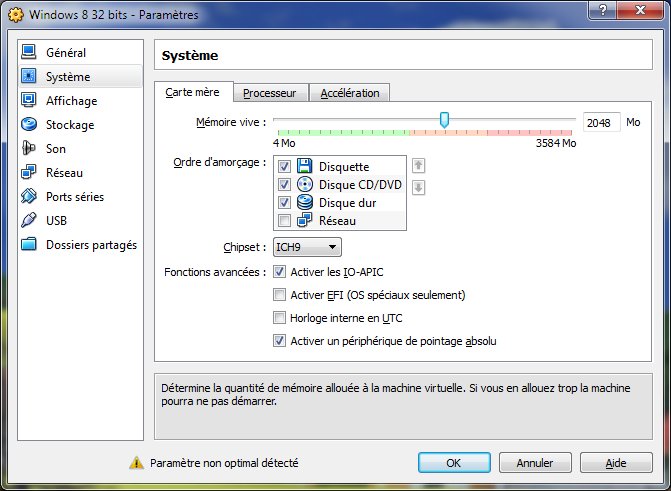Select the Disque CD/DVD label in boot list

(x=360, y=184)
